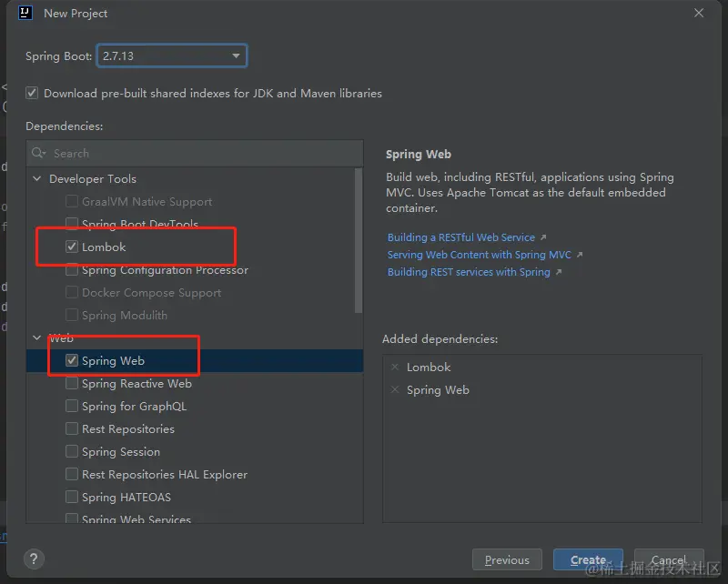This screenshot has height=584, width=728.
Task: Focus the dependencies Search field
Action: click(x=195, y=153)
